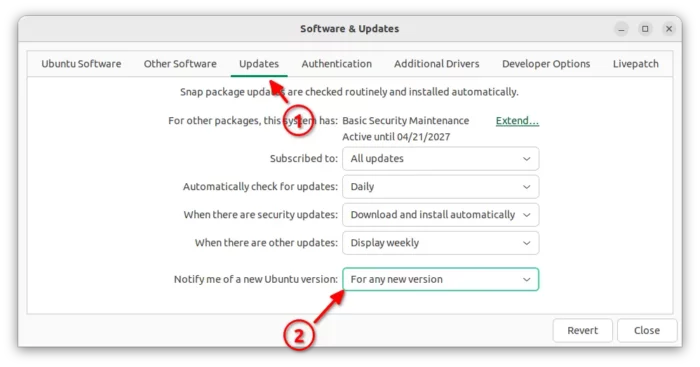Open the Subscribed to All updates dropdown
The width and height of the screenshot is (700, 367).
(441, 158)
